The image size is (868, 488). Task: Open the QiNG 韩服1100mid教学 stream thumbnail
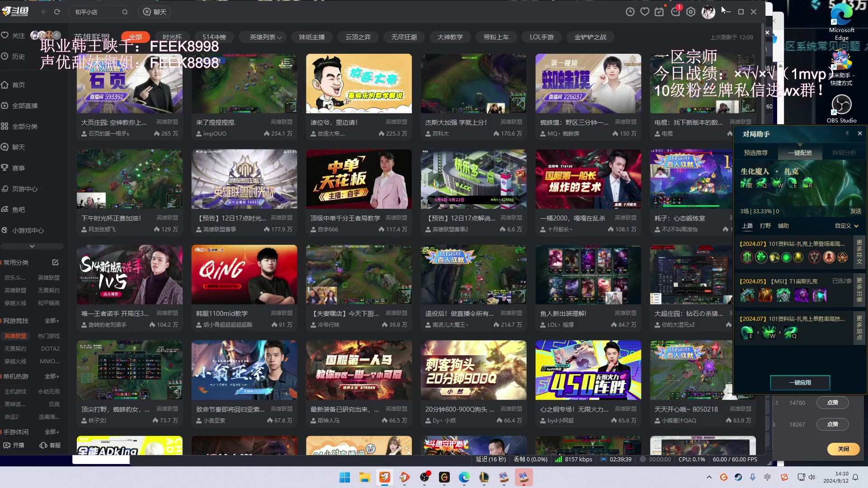244,274
